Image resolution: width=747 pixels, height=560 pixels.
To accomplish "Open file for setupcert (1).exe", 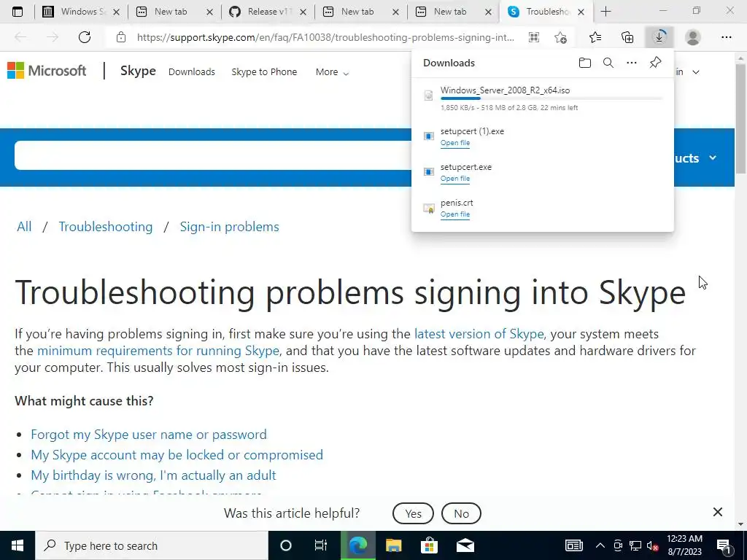I will click(455, 143).
